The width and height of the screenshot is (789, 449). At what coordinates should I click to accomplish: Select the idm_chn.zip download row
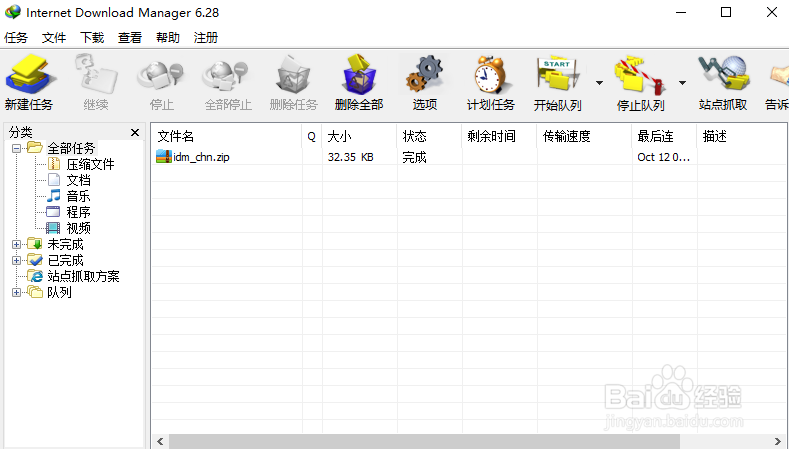(x=469, y=157)
